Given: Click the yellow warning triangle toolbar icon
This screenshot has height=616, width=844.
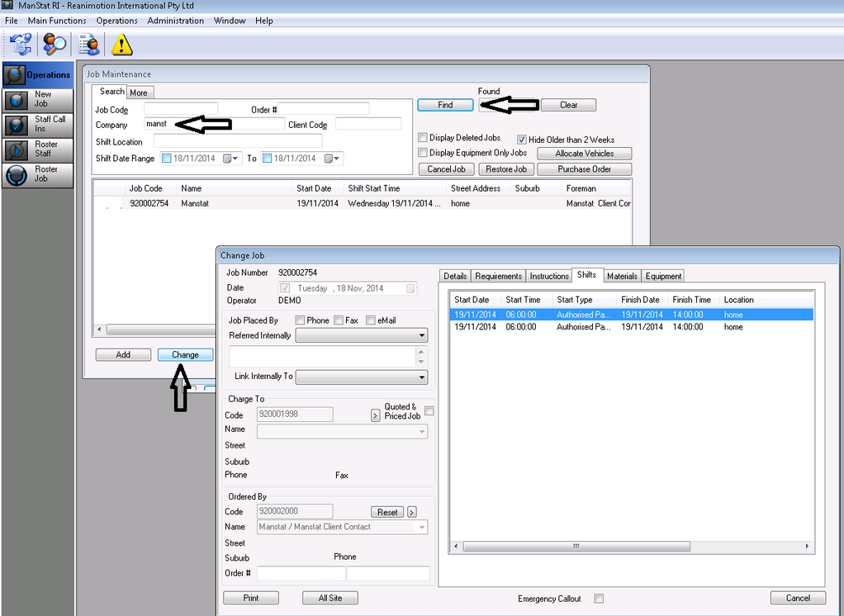Looking at the screenshot, I should [122, 44].
